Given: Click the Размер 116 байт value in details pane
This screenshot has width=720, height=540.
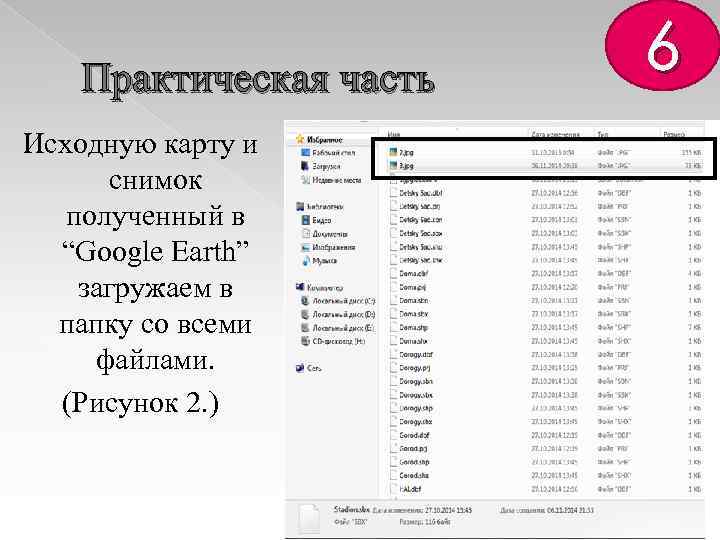Looking at the screenshot, I should 425,522.
